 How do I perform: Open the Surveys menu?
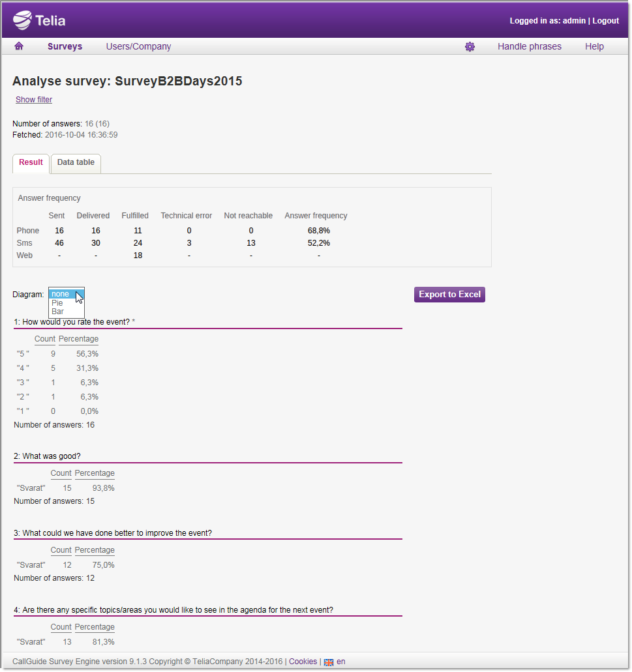(65, 46)
